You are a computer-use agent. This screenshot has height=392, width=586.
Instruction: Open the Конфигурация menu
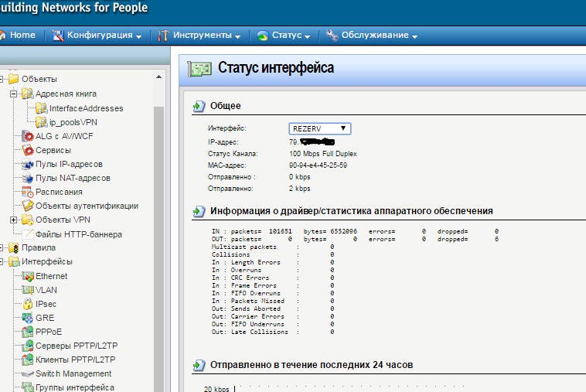[97, 36]
